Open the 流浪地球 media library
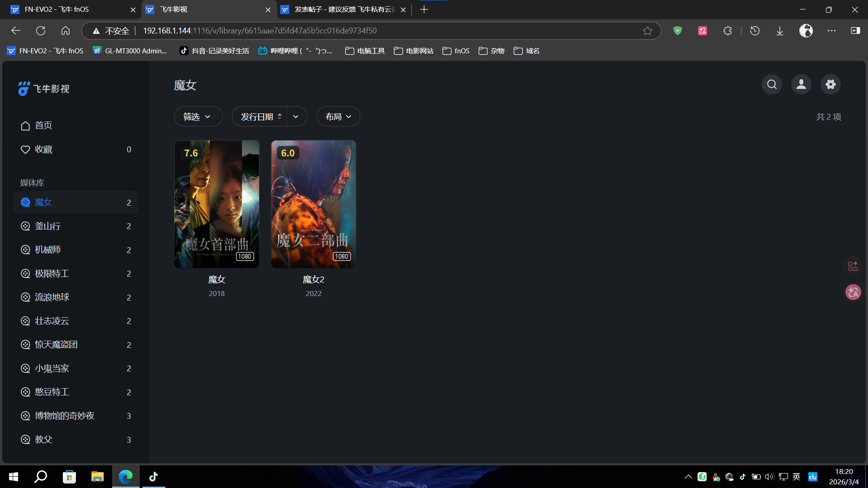This screenshot has width=868, height=488. pos(52,297)
